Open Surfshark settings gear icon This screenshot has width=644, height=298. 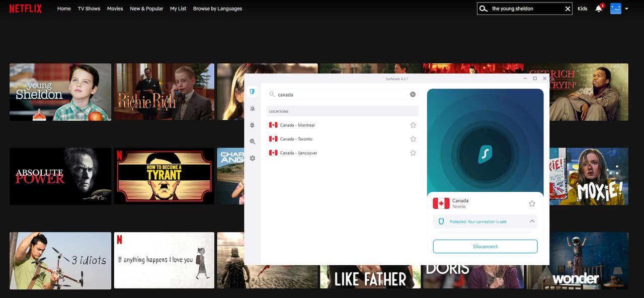253,158
